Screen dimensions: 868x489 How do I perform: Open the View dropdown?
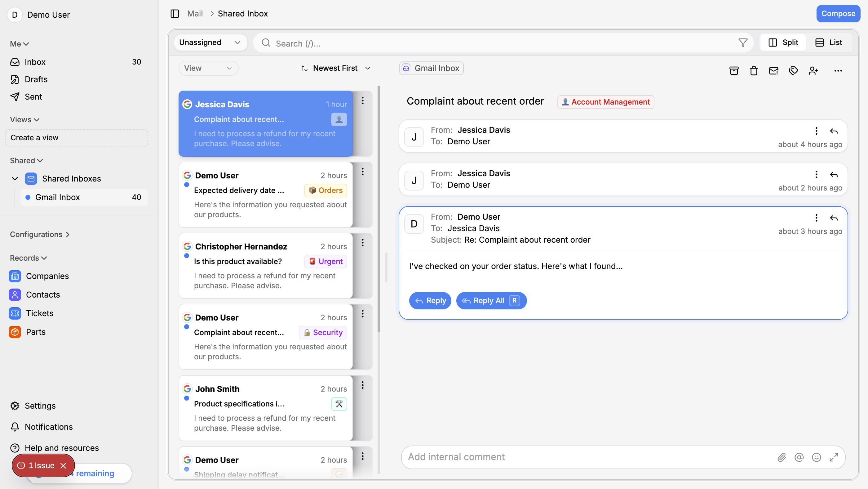point(208,68)
